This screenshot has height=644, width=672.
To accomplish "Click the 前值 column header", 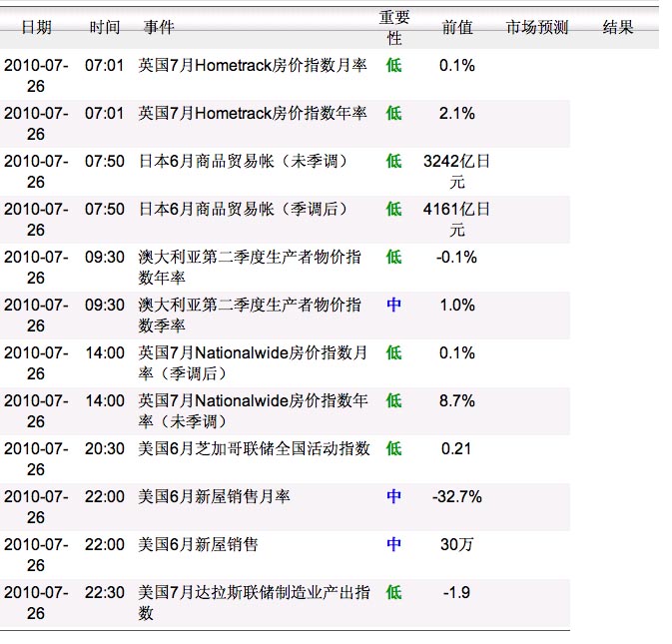I will coord(457,27).
